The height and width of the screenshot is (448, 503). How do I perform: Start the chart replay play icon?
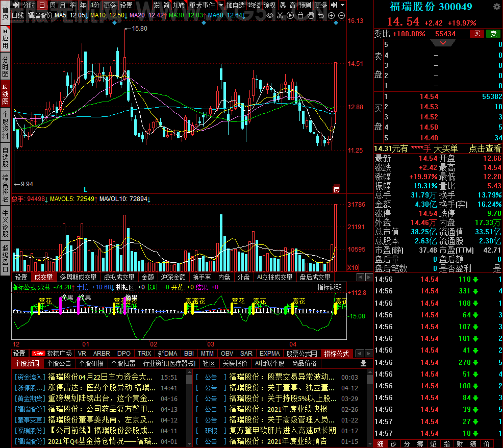coord(290,15)
